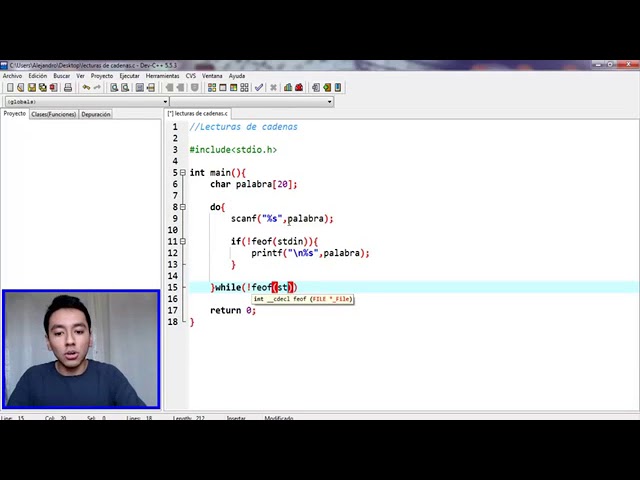The image size is (640, 480).
Task: Compile the program with the toolbar icon
Action: [212, 87]
